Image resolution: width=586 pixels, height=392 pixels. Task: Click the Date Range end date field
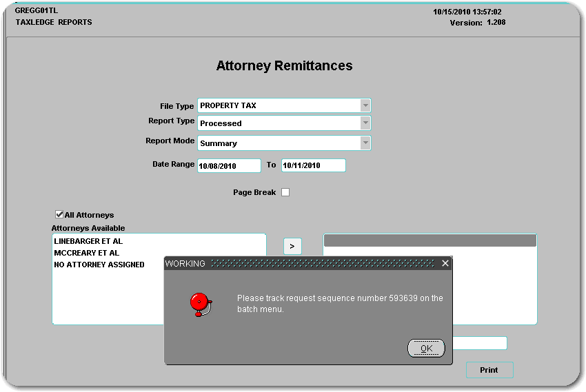pyautogui.click(x=313, y=165)
